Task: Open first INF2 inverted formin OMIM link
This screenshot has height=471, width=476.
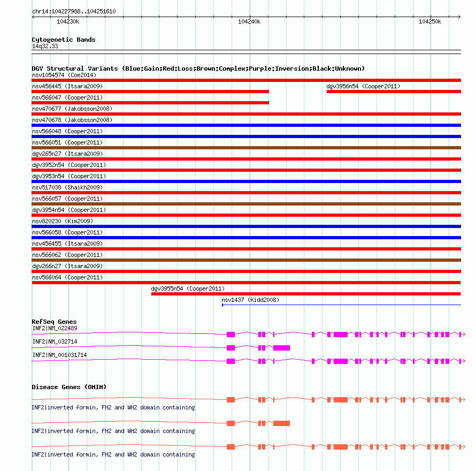Action: coord(113,407)
